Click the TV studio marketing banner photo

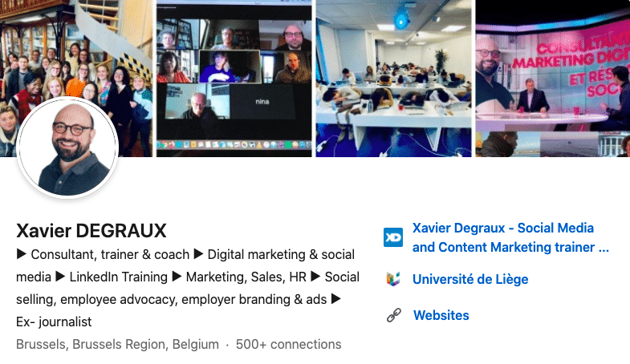click(552, 79)
